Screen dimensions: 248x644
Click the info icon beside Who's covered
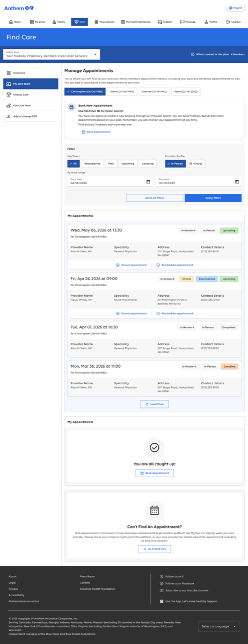pos(193,54)
